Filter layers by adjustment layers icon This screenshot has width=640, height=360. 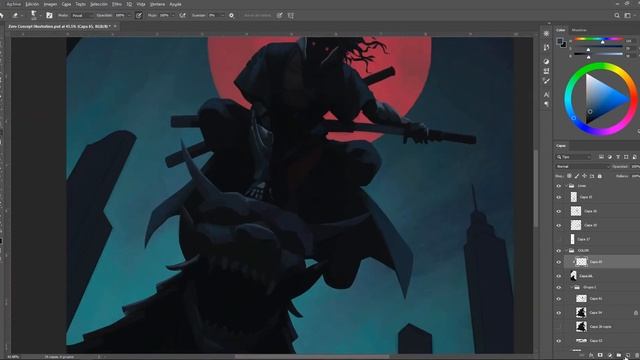pos(610,157)
